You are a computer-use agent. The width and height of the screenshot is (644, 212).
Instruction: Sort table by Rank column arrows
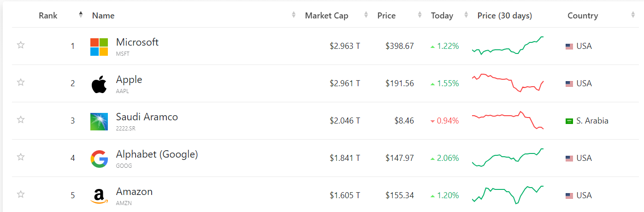[81, 15]
